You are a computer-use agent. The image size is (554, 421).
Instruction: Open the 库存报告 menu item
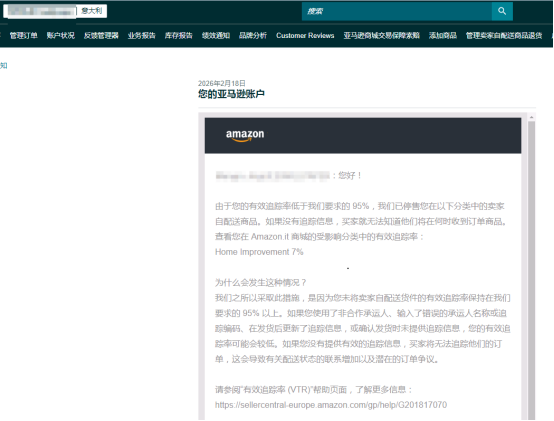point(178,35)
